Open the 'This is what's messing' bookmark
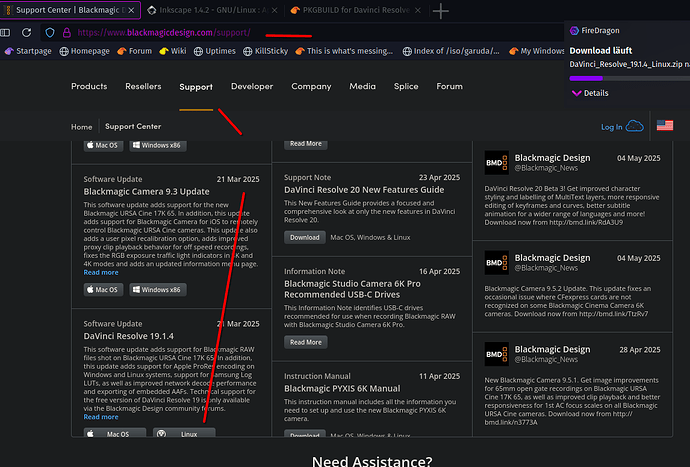Viewport: 690px width, 467px height. 344,51
